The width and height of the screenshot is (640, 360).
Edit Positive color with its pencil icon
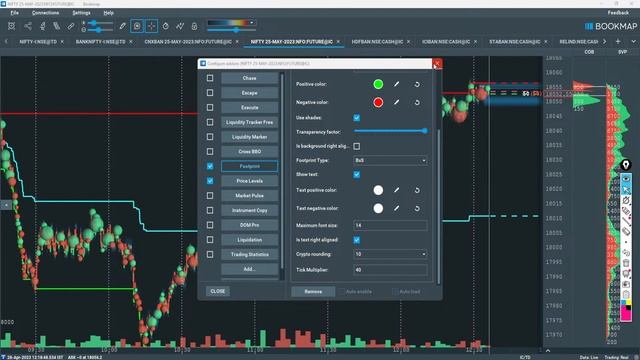pos(396,84)
